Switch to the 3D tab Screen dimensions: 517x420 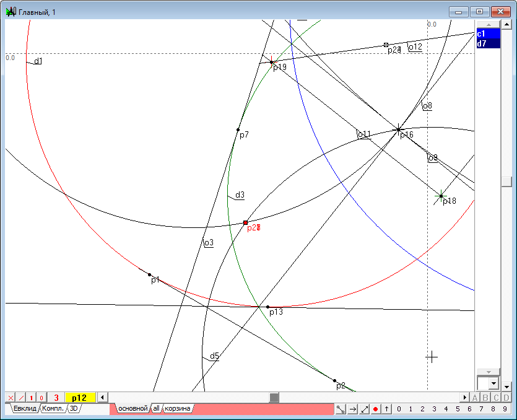coord(74,408)
